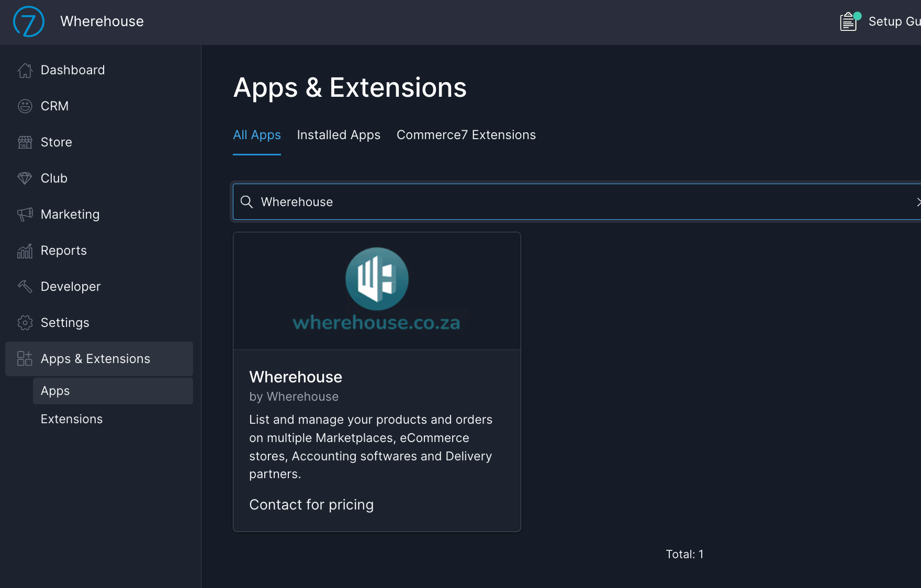Screen dimensions: 921x588
Task: Click the Settings gear icon
Action: tap(25, 323)
